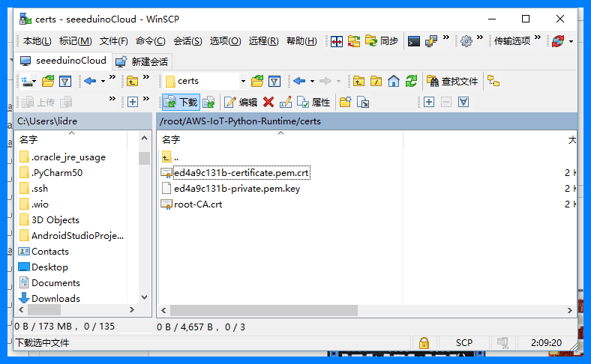591x364 pixels.
Task: Click the Synchronize Browsing toolbar icon
Action: tap(354, 41)
